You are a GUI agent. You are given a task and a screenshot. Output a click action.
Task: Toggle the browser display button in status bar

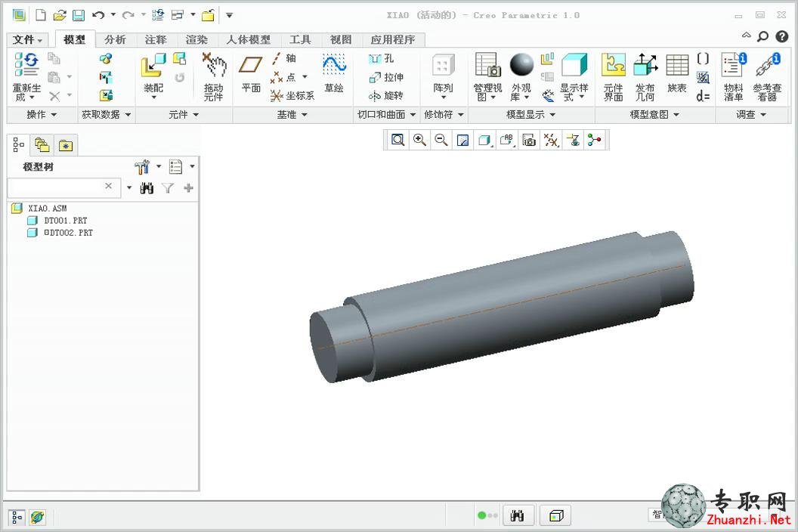pos(37,517)
